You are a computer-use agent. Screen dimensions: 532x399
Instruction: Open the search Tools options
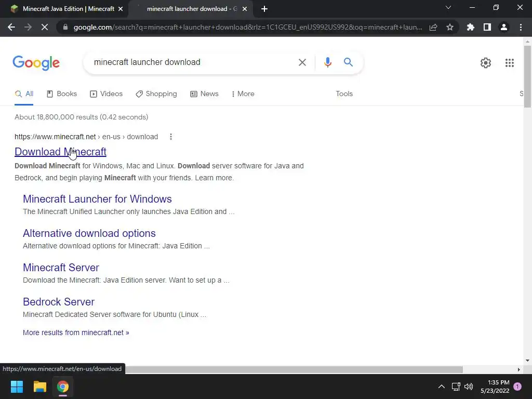[344, 94]
